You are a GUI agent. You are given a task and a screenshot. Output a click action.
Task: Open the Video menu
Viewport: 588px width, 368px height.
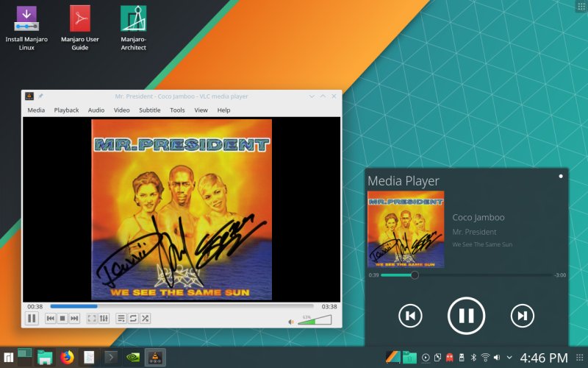coord(121,110)
